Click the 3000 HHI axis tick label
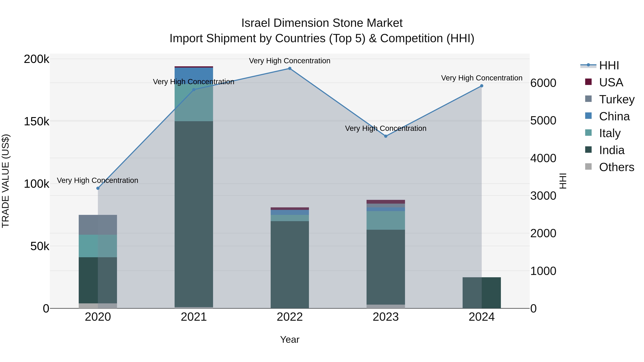The image size is (644, 362). pyautogui.click(x=543, y=196)
